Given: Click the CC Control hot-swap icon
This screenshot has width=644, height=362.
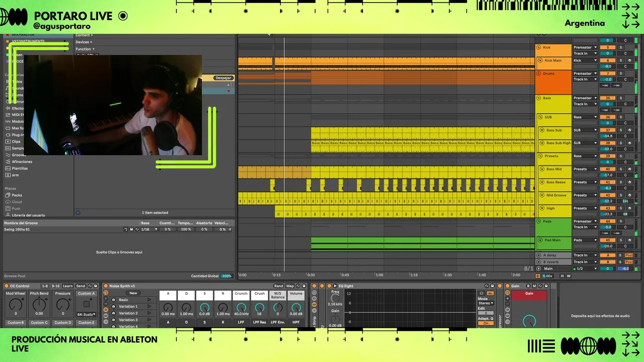Looking at the screenshot, I should point(90,286).
